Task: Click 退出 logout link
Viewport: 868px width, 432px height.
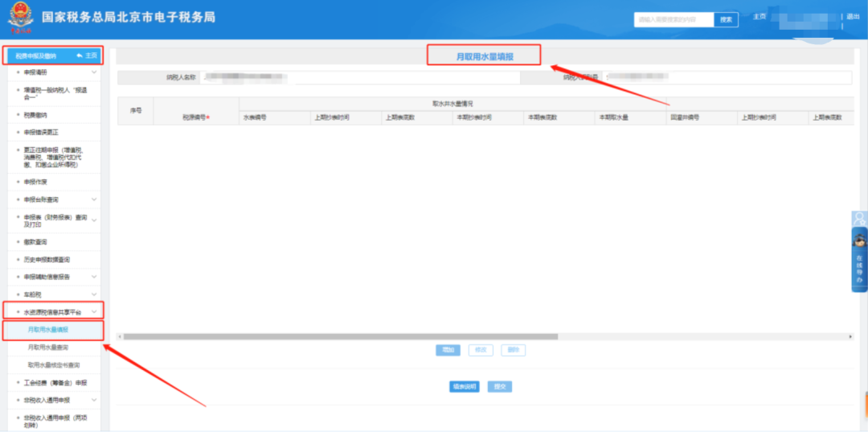Action: [x=853, y=17]
